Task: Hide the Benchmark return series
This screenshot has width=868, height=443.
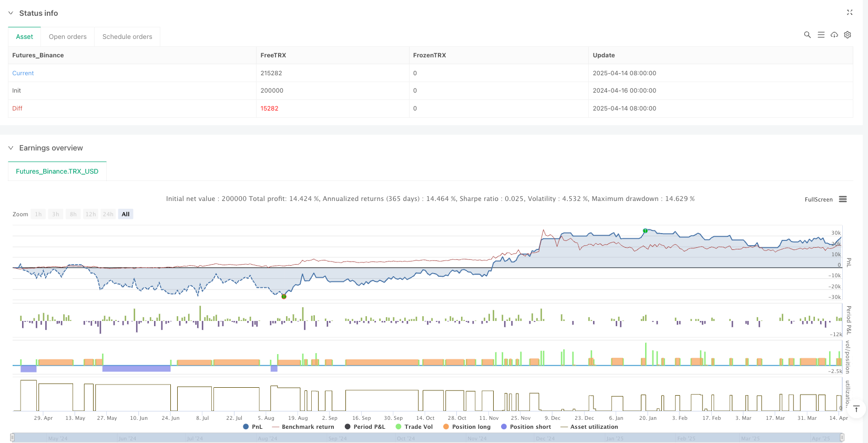Action: [x=303, y=427]
